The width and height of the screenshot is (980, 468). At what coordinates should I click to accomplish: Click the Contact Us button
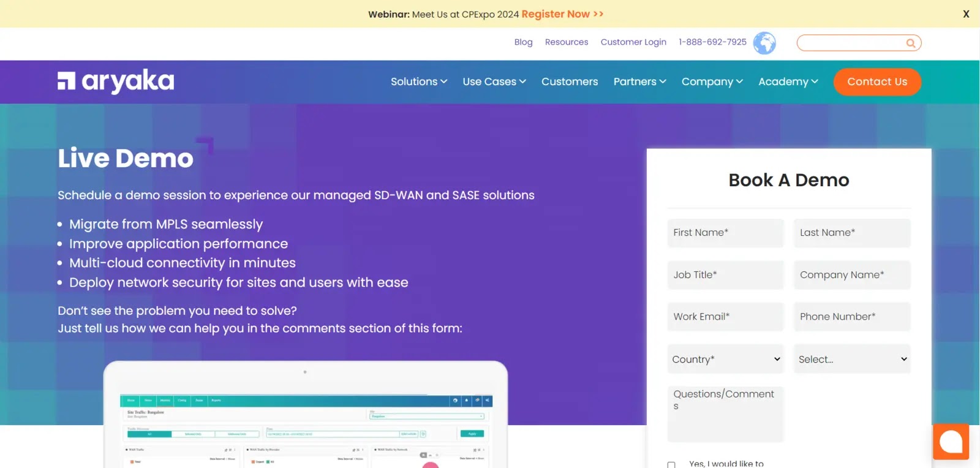tap(877, 81)
